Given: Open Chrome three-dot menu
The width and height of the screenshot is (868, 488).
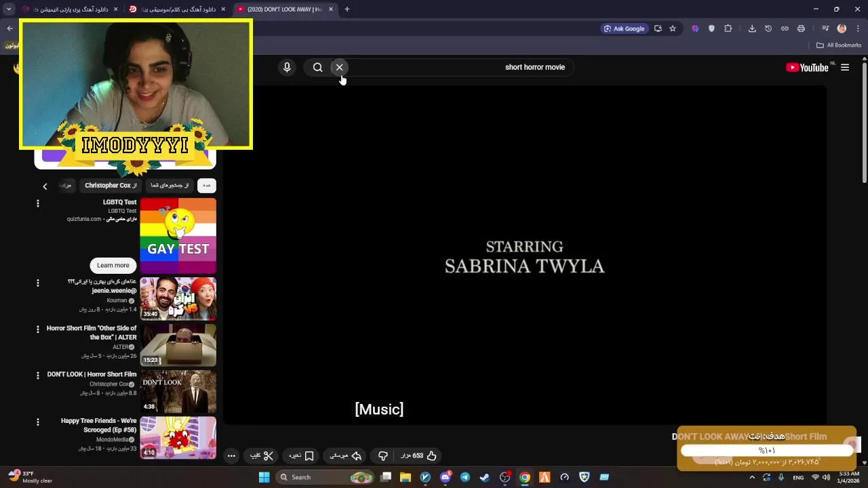Looking at the screenshot, I should click(x=858, y=28).
